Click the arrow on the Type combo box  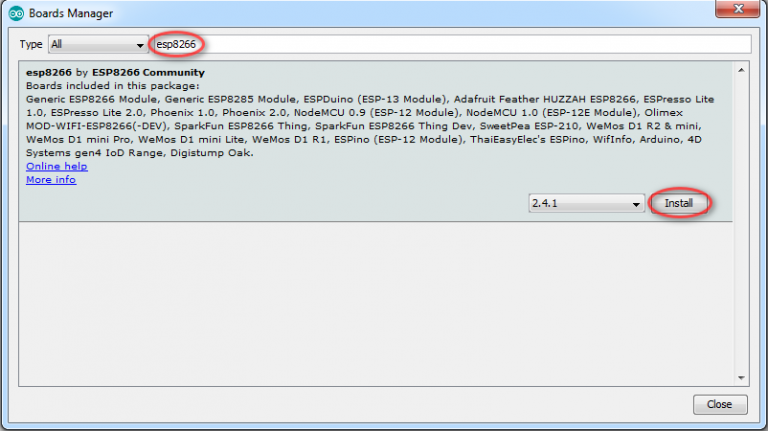coord(140,45)
